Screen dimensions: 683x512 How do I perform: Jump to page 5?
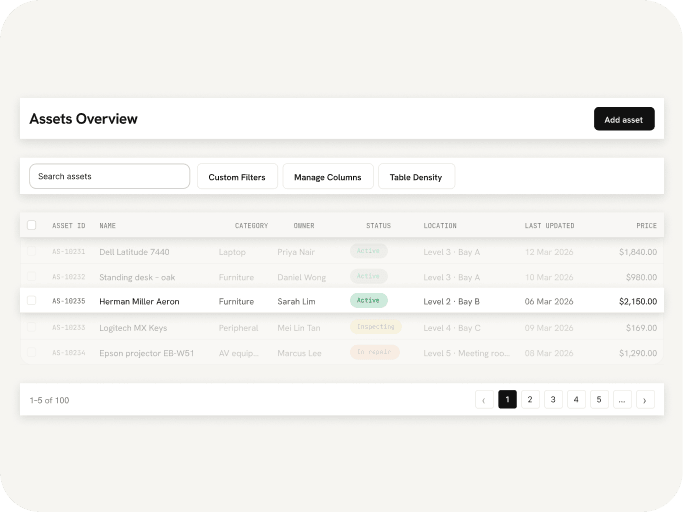[x=599, y=400]
